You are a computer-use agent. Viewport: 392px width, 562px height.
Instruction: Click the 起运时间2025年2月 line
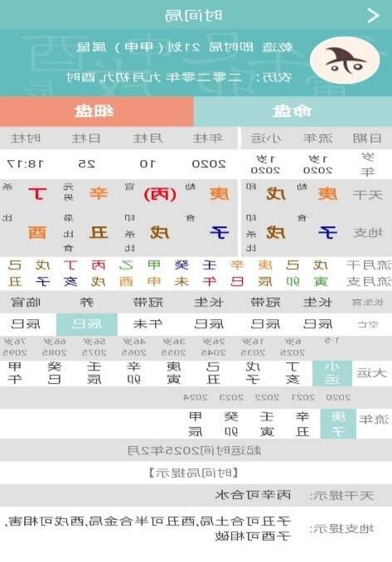(194, 451)
